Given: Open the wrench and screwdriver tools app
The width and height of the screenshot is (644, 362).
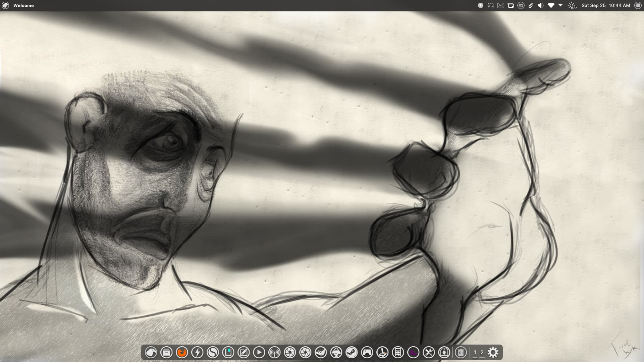Looking at the screenshot, I should (429, 352).
